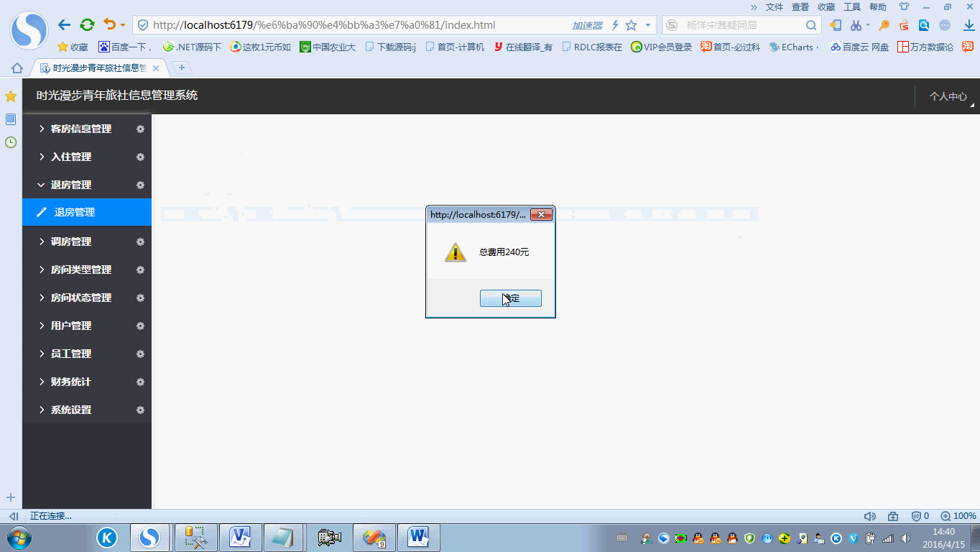Image resolution: width=980 pixels, height=552 pixels.
Task: Click the phone transfer toolbar icon
Action: [x=836, y=25]
